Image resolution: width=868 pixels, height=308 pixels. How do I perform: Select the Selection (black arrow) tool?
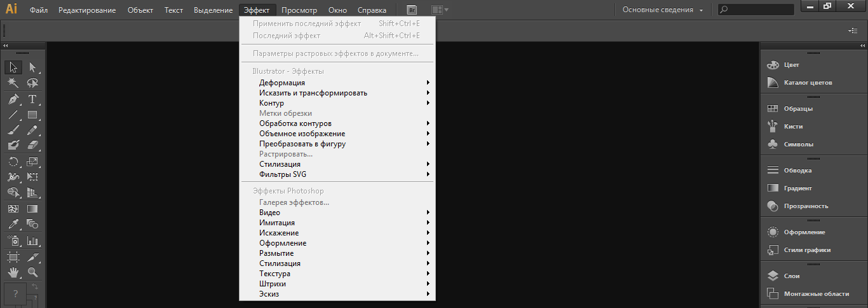tap(13, 67)
